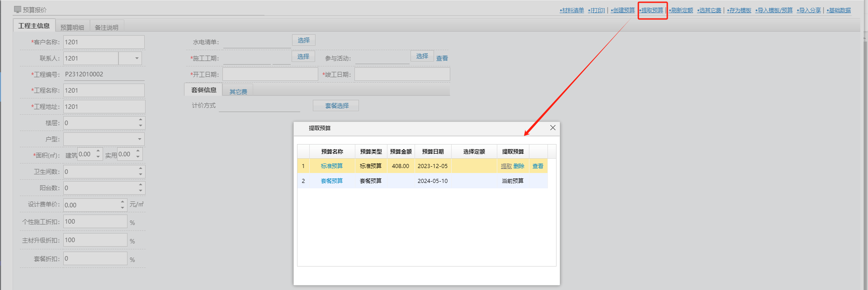Click 选择 button next to 水电清单
The image size is (868, 290).
(303, 40)
